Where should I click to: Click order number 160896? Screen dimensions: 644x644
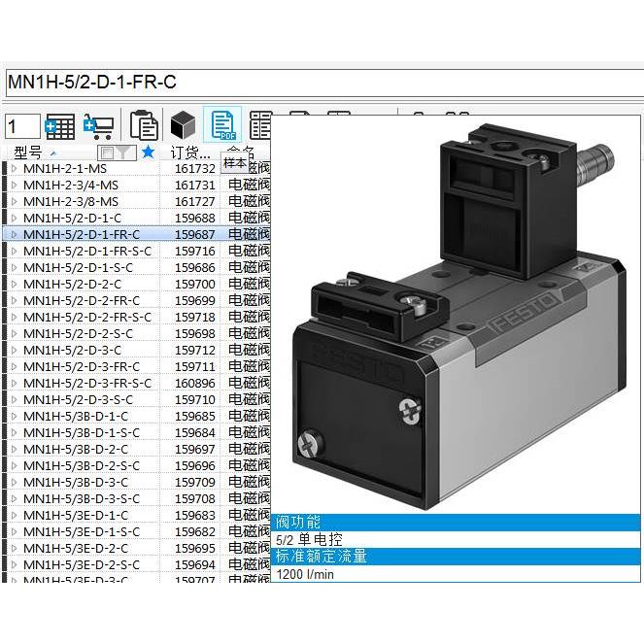click(x=195, y=384)
